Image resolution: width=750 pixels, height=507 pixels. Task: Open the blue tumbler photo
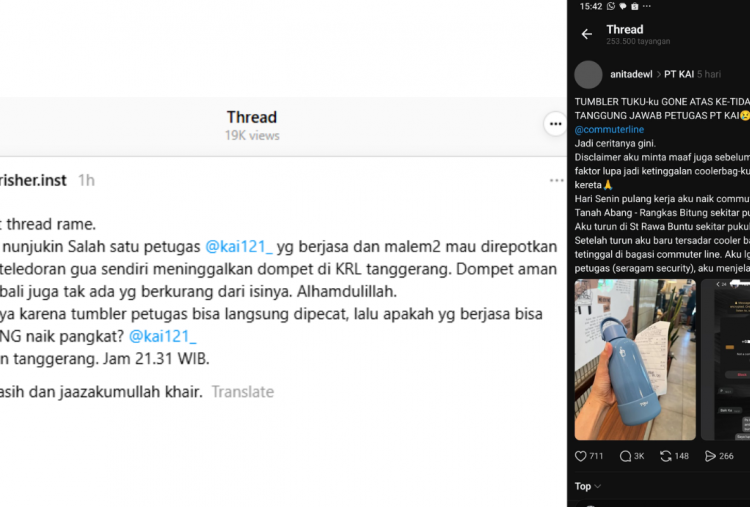pos(635,360)
